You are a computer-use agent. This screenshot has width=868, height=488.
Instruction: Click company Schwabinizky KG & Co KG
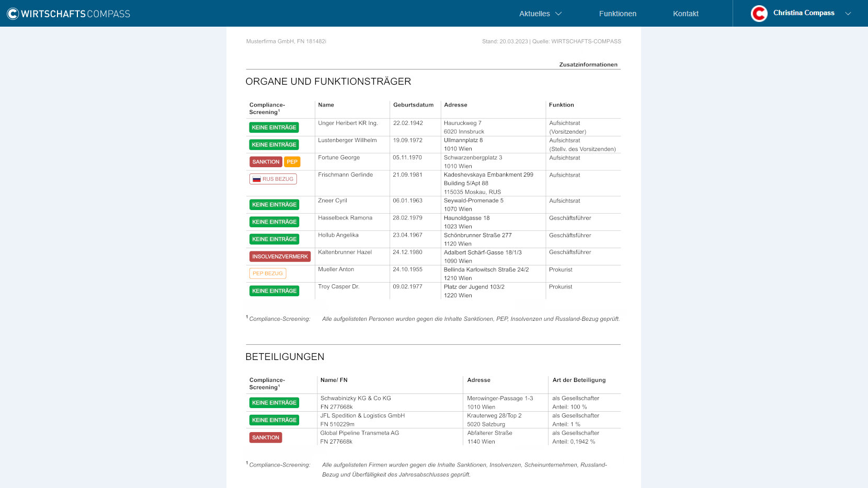click(x=356, y=399)
